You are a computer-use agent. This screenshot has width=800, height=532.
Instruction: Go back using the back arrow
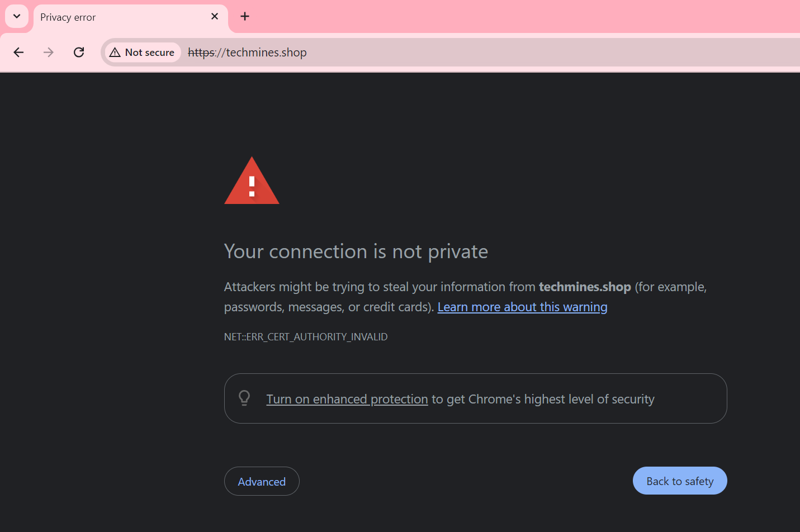[x=18, y=53]
